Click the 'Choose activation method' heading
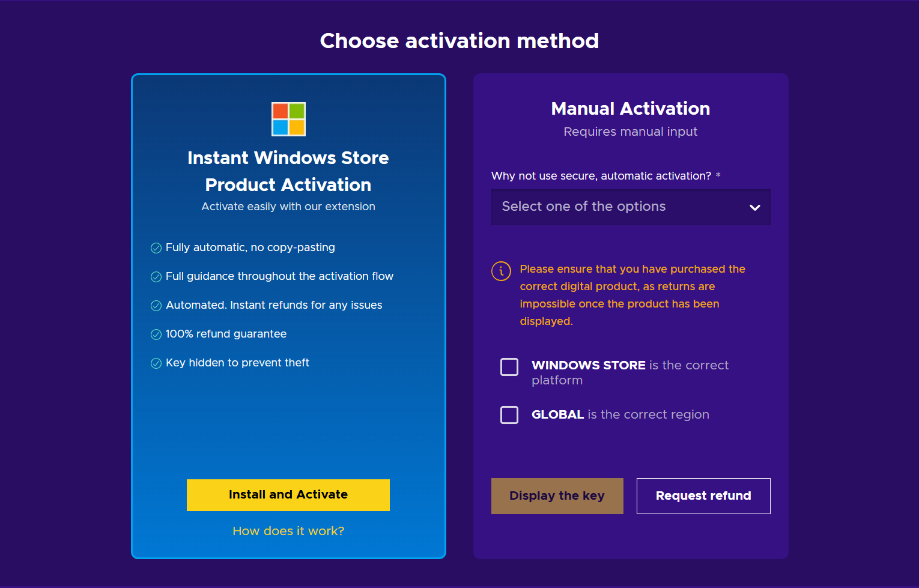This screenshot has height=588, width=919. coord(459,41)
